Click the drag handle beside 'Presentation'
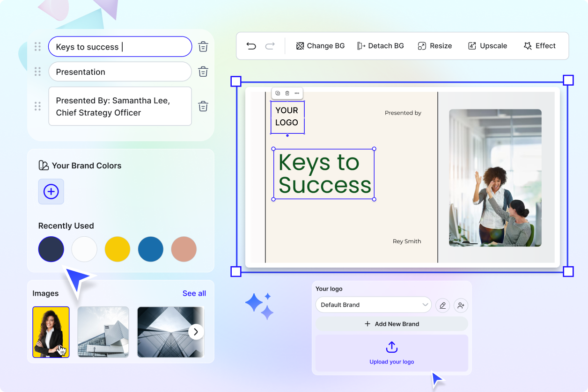Screen dimensions: 588x392 pos(37,72)
